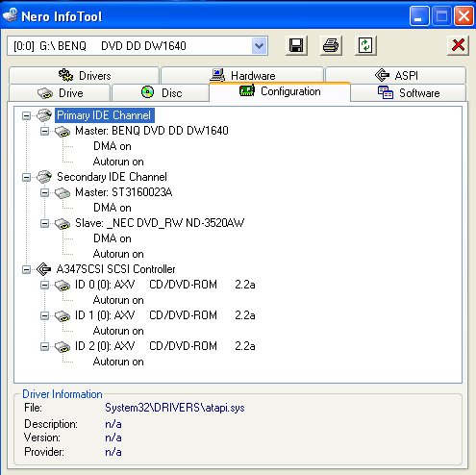Click the Save floppy disk icon

(x=296, y=45)
